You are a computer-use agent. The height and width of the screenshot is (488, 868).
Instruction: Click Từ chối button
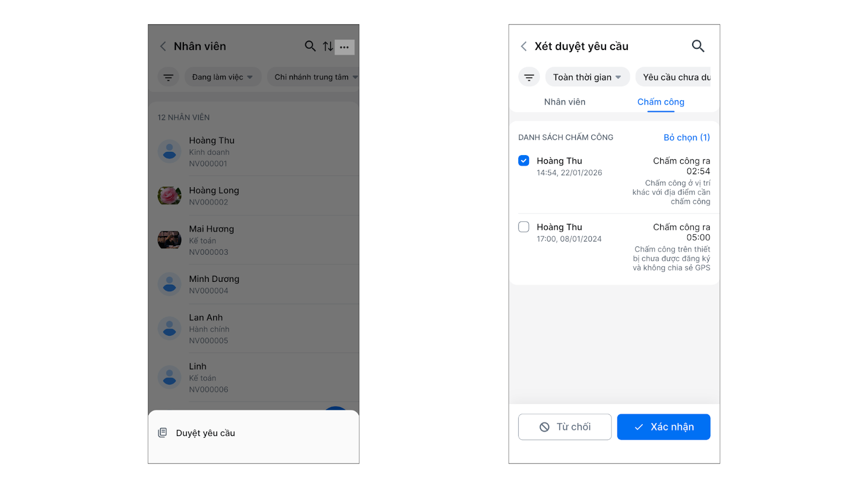click(565, 427)
